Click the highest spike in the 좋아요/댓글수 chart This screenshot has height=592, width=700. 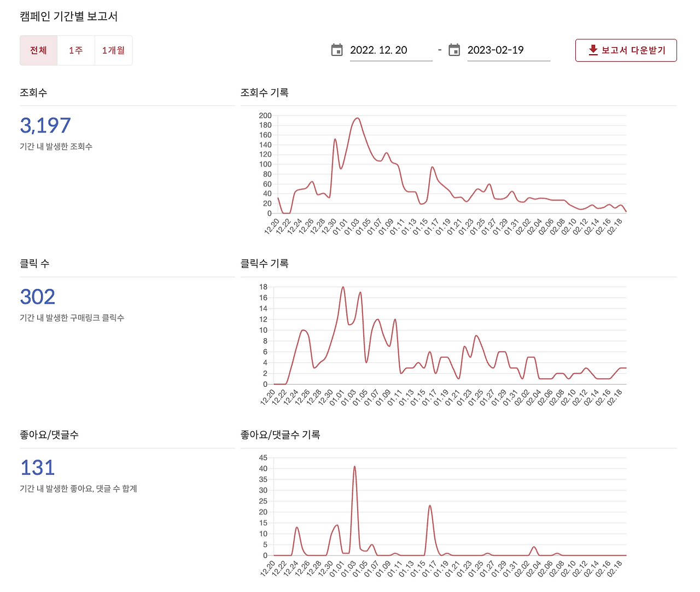355,466
